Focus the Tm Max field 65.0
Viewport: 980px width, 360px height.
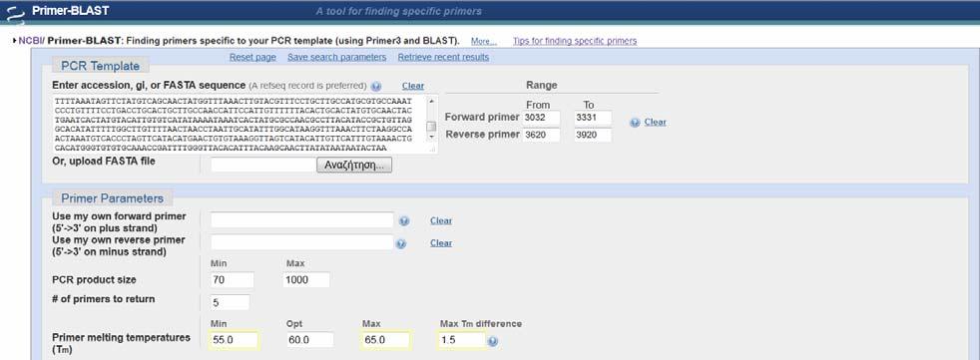[x=386, y=341]
